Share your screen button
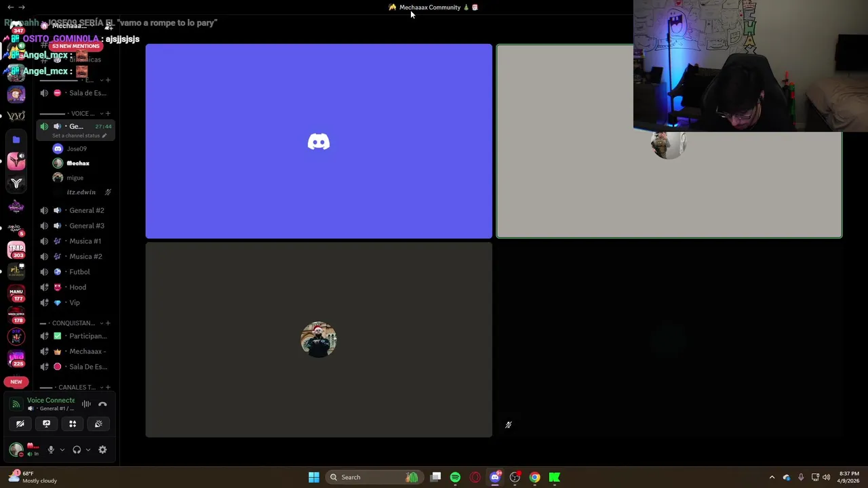This screenshot has height=488, width=868. pos(46,424)
